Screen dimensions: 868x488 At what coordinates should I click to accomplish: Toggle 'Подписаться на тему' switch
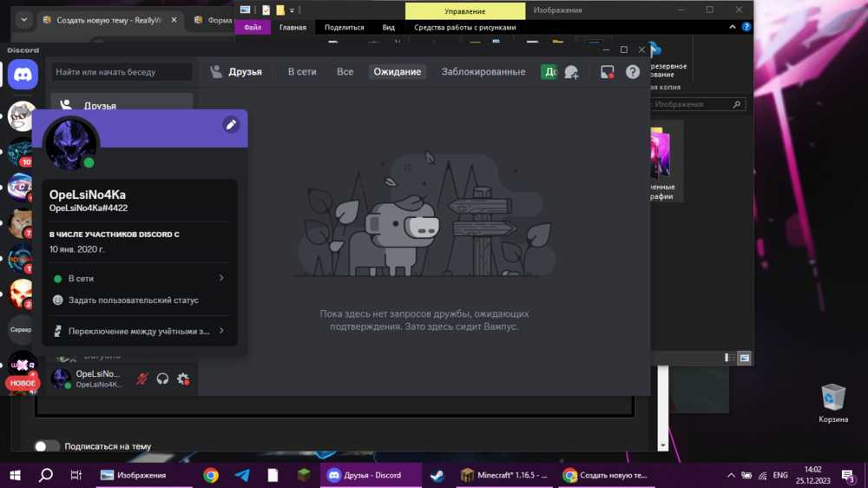[x=47, y=446]
